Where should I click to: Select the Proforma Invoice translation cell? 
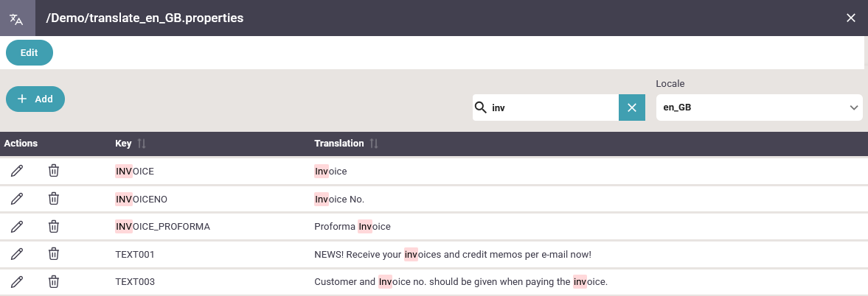click(352, 227)
